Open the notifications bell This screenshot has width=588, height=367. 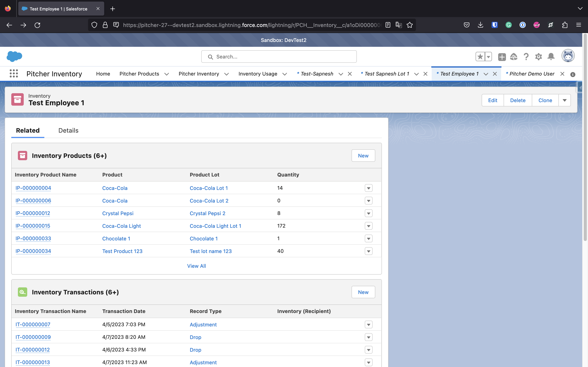551,57
